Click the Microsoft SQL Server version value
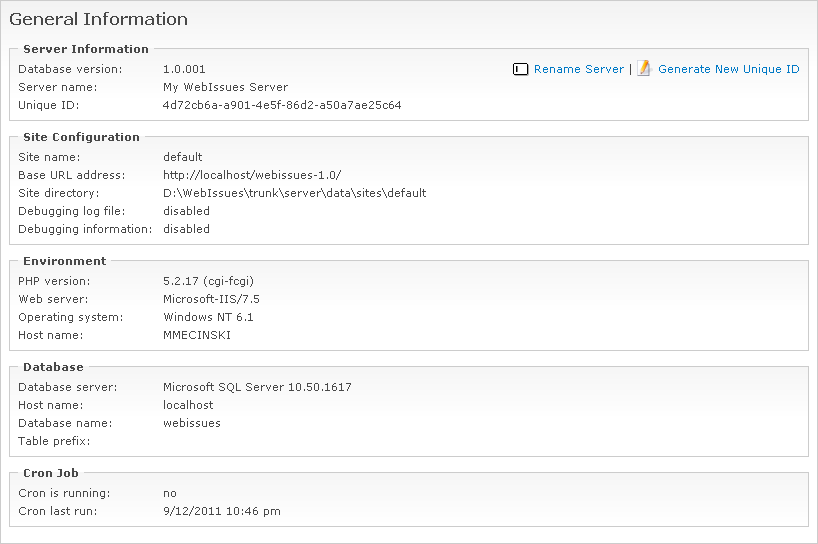Image resolution: width=818 pixels, height=544 pixels. [x=257, y=387]
